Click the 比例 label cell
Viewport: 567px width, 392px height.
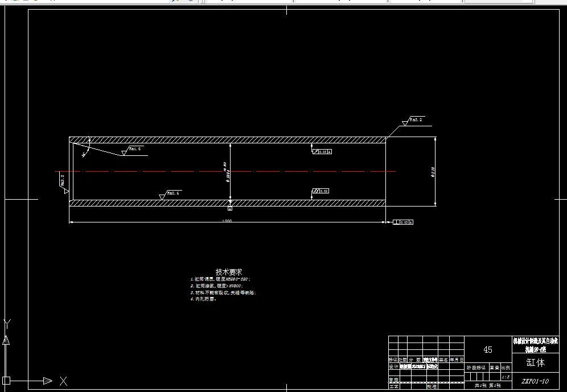click(506, 368)
